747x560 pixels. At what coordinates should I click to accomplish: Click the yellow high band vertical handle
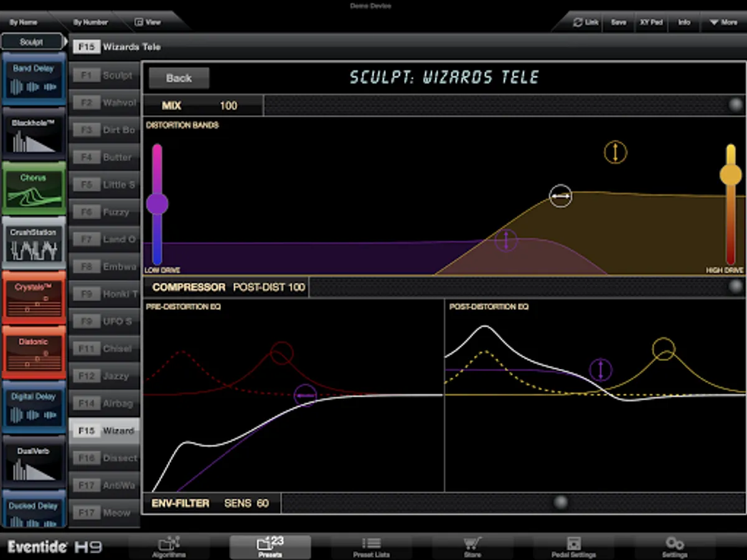pos(615,152)
